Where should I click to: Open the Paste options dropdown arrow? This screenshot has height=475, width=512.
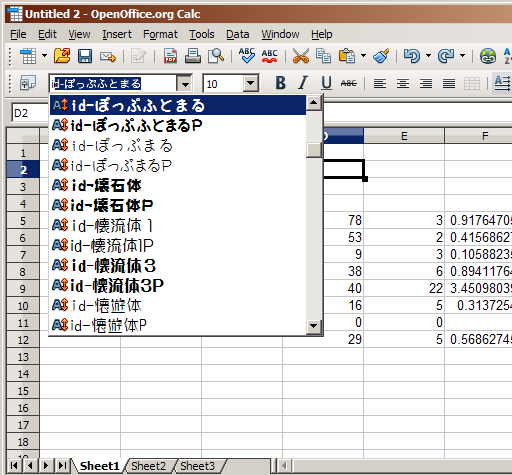(364, 56)
